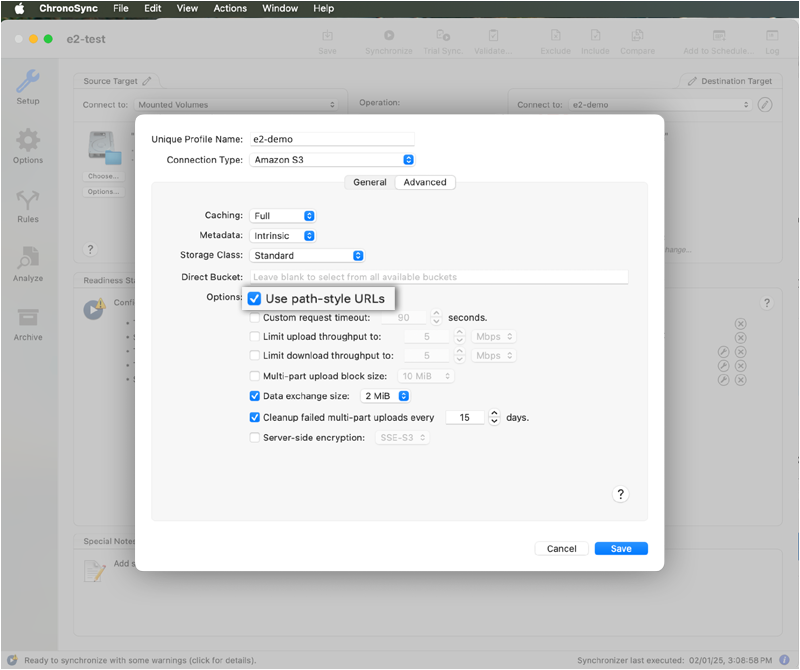800x670 pixels.
Task: Click the Include toolbar icon
Action: pyautogui.click(x=595, y=35)
